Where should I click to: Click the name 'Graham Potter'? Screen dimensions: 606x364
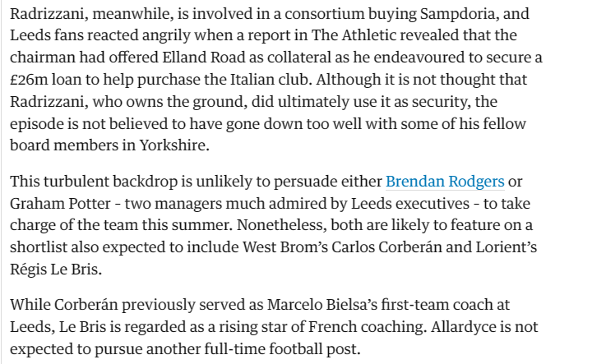tap(60, 204)
